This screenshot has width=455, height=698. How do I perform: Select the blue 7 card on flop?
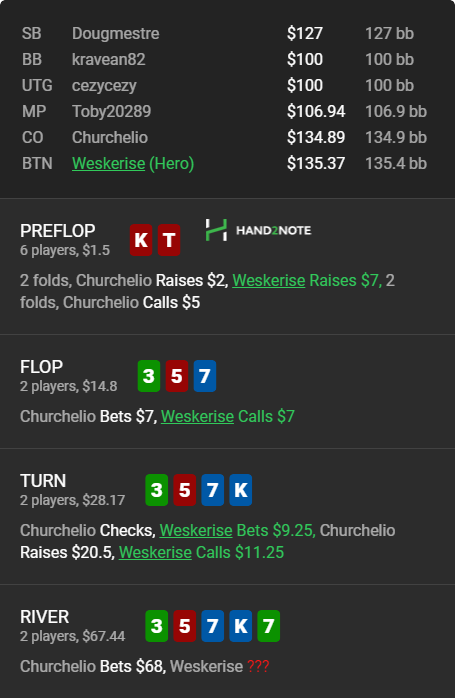point(205,376)
